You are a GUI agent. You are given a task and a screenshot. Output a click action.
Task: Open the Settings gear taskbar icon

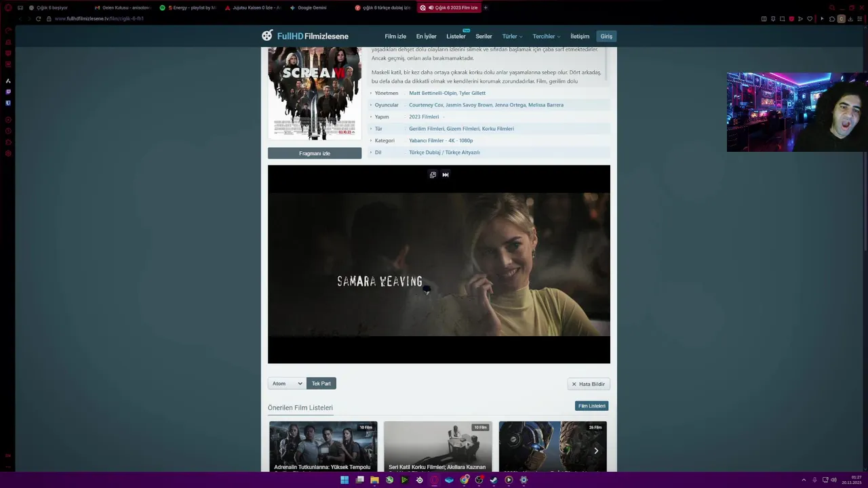tap(524, 480)
